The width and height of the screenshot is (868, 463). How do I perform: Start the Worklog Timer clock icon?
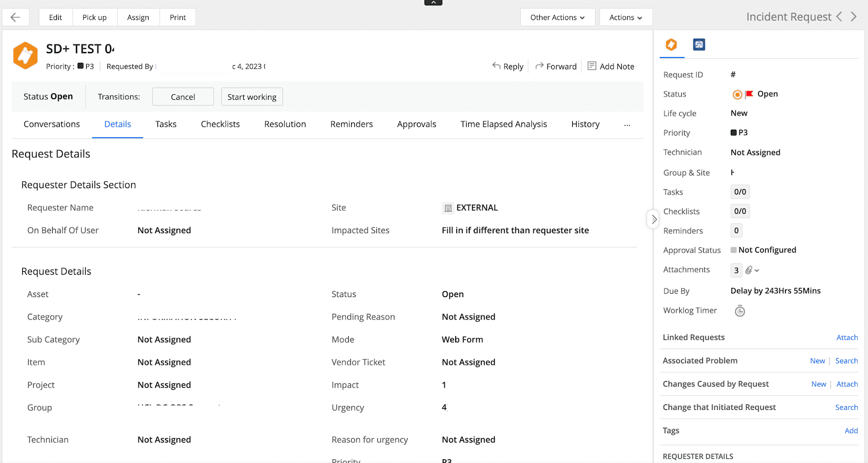(739, 311)
